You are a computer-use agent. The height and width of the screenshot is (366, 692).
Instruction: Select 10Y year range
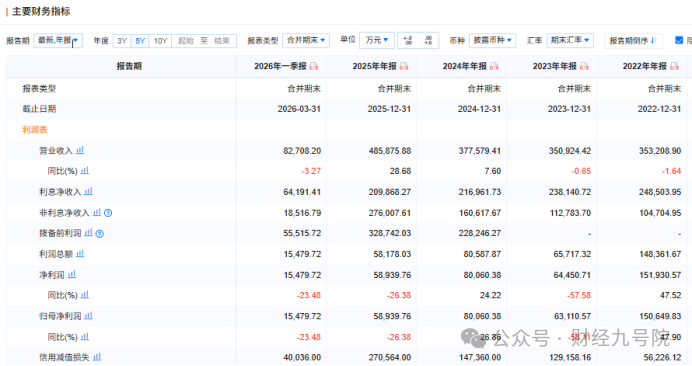160,41
